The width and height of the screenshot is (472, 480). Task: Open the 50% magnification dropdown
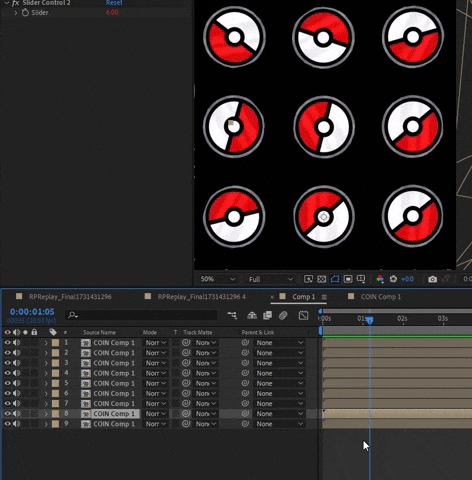218,279
